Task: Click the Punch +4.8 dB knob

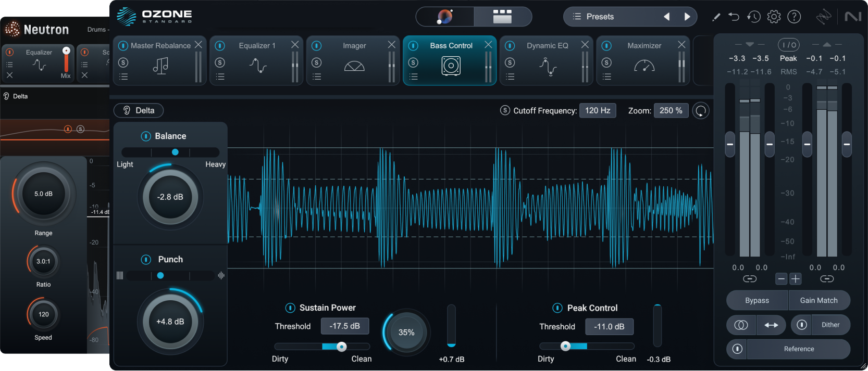Action: 170,322
